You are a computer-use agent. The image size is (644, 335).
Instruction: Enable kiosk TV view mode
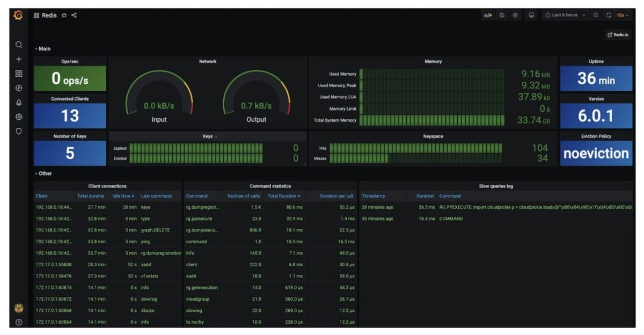coord(531,16)
